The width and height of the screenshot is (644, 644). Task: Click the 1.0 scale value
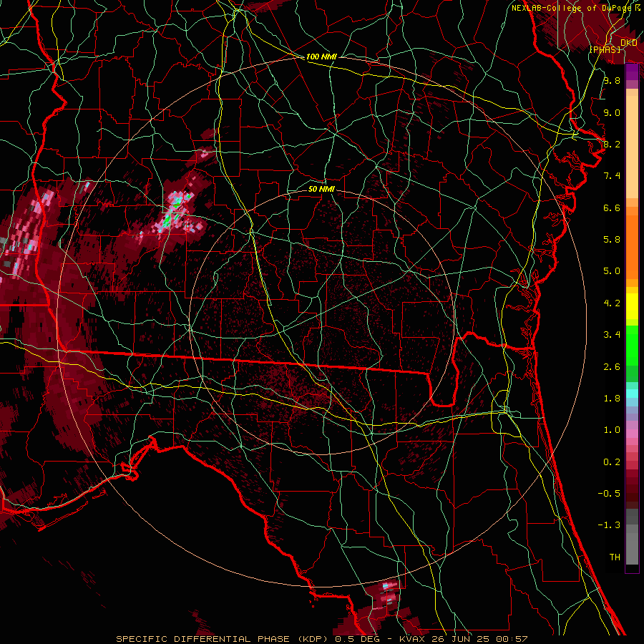[612, 430]
